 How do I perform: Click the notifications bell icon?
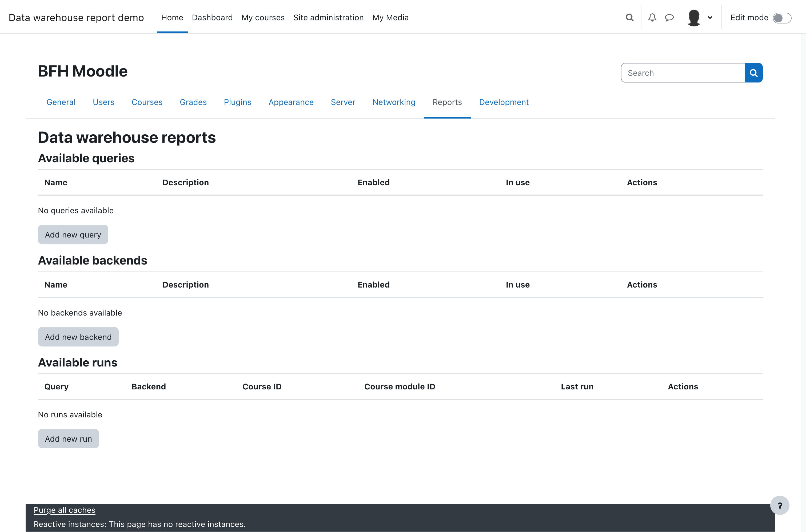point(652,17)
